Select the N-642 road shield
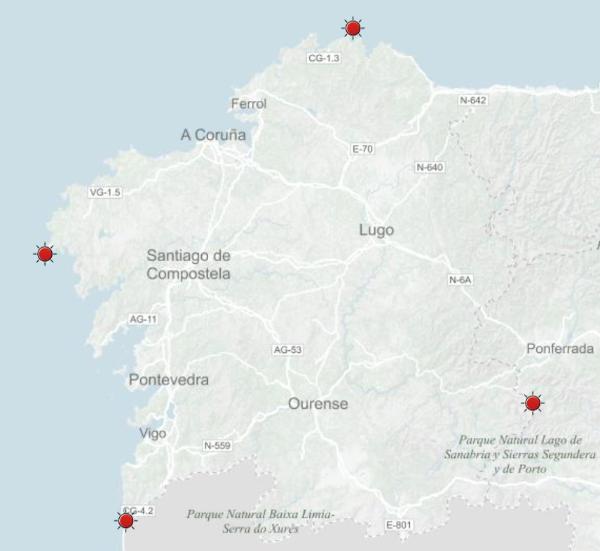The image size is (600, 551). tap(473, 101)
